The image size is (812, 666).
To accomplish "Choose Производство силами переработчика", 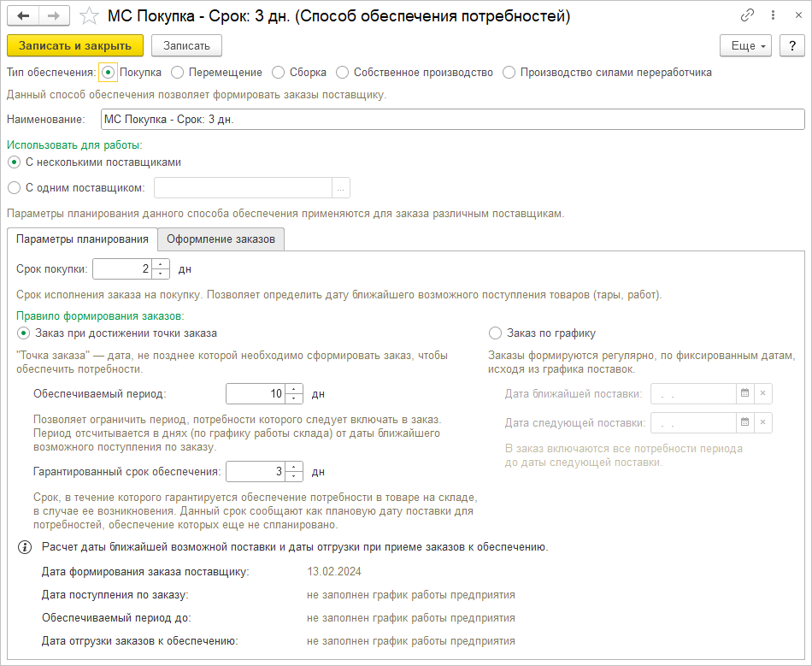I will [509, 73].
